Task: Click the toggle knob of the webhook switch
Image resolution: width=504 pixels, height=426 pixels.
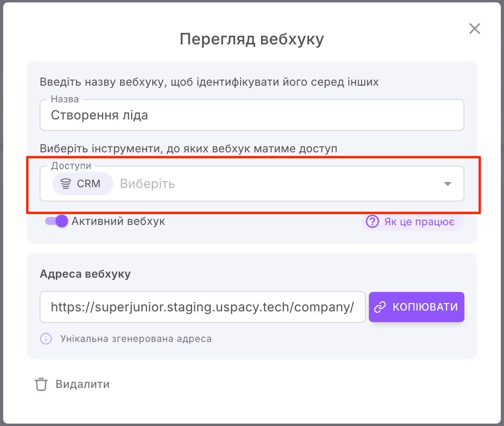Action: tap(61, 221)
